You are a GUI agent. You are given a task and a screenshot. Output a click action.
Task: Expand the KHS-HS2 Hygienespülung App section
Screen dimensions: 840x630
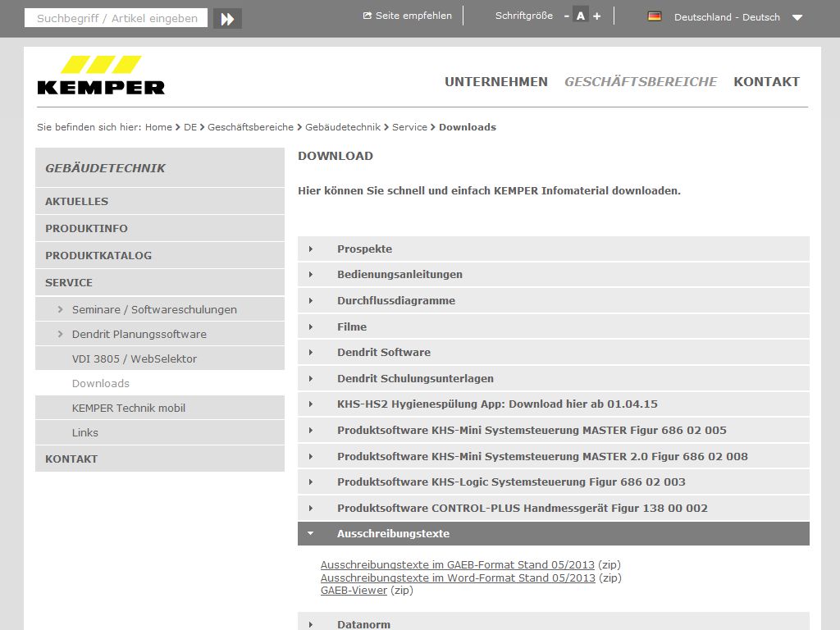pos(554,404)
